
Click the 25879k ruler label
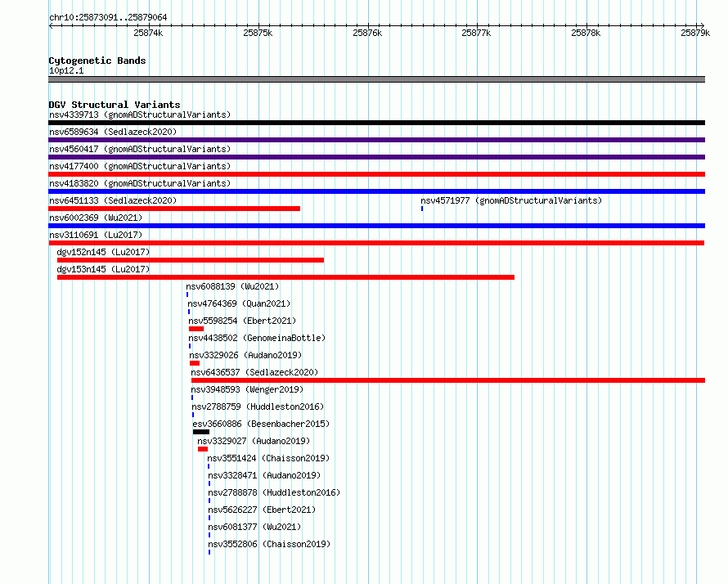click(695, 33)
